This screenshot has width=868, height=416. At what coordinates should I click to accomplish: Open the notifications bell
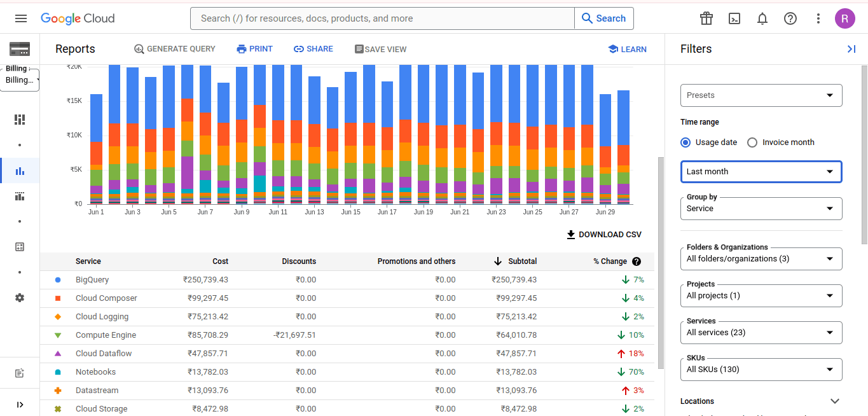tap(762, 18)
